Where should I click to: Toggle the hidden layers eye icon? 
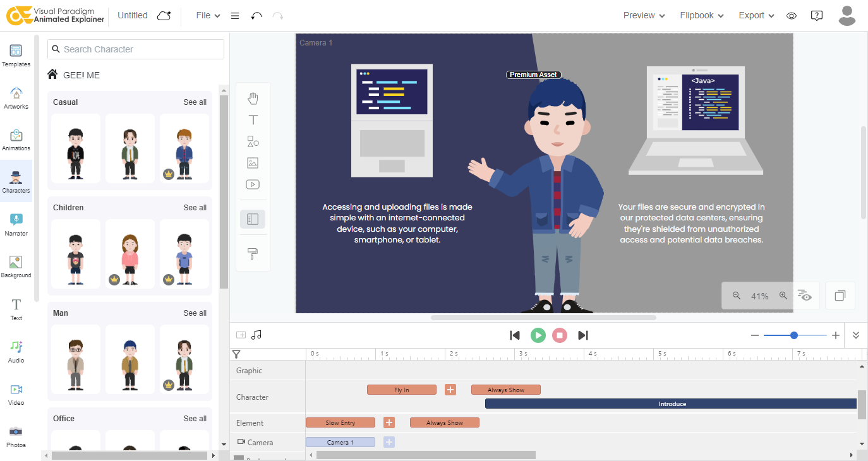804,296
